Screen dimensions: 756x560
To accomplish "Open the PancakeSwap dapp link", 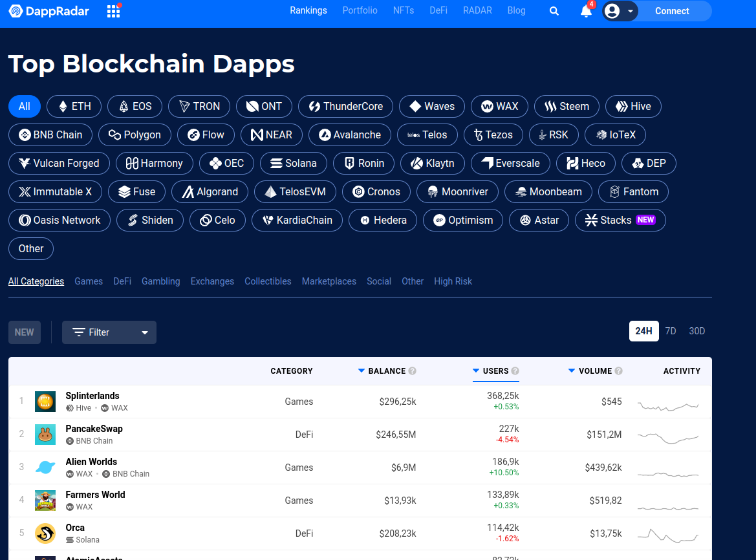I will click(x=94, y=429).
